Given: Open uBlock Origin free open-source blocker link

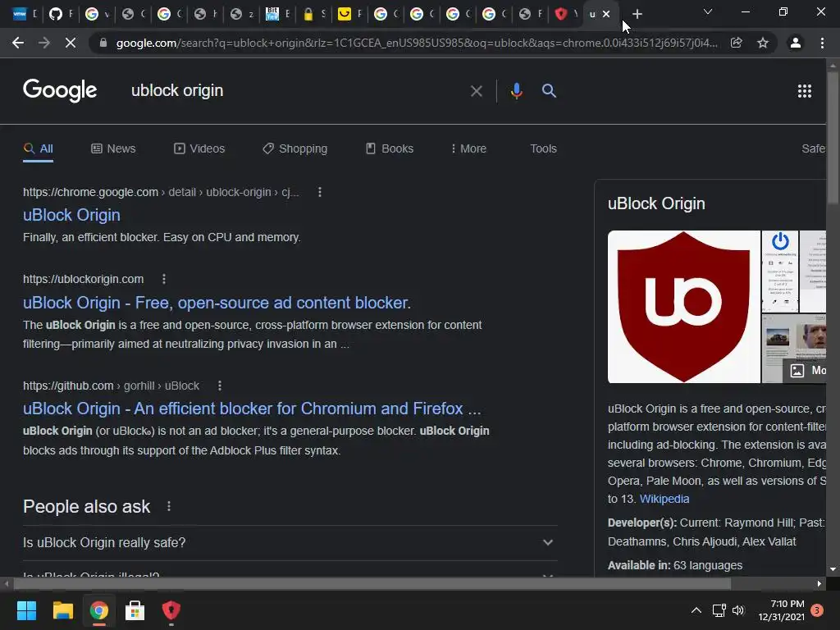Looking at the screenshot, I should 217,303.
